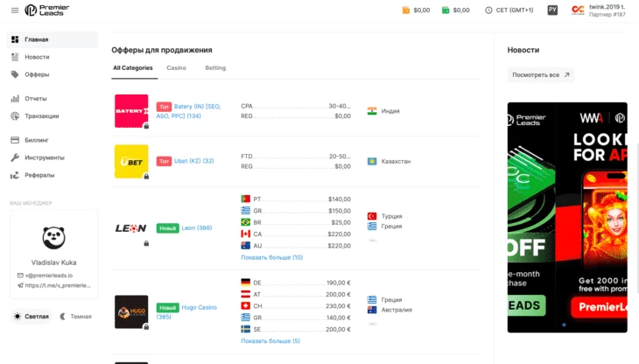Click the Греция country in Hugo Casino row

click(391, 299)
